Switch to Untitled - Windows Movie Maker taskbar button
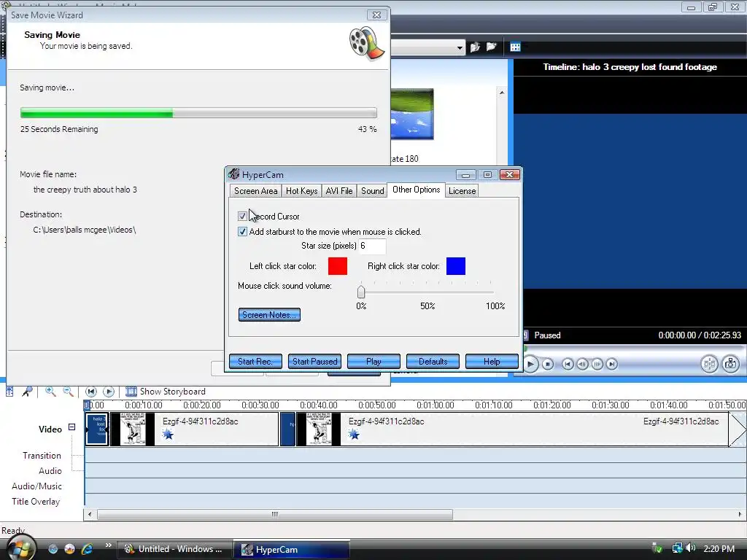Image resolution: width=747 pixels, height=560 pixels. pyautogui.click(x=174, y=549)
